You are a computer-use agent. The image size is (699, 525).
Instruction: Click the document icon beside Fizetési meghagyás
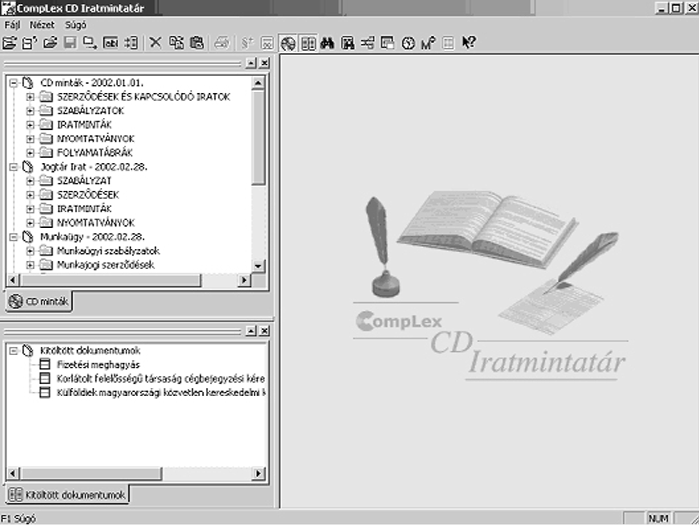coord(45,365)
